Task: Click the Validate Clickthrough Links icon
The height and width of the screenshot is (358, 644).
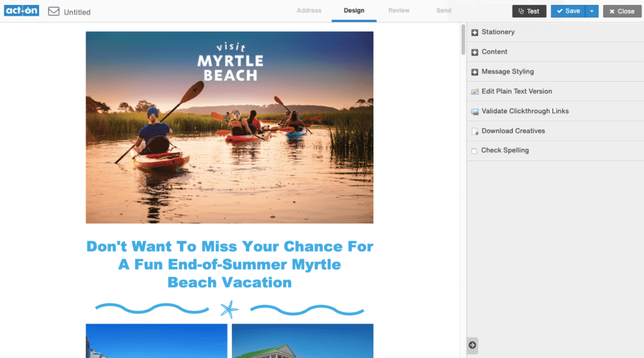Action: point(475,111)
